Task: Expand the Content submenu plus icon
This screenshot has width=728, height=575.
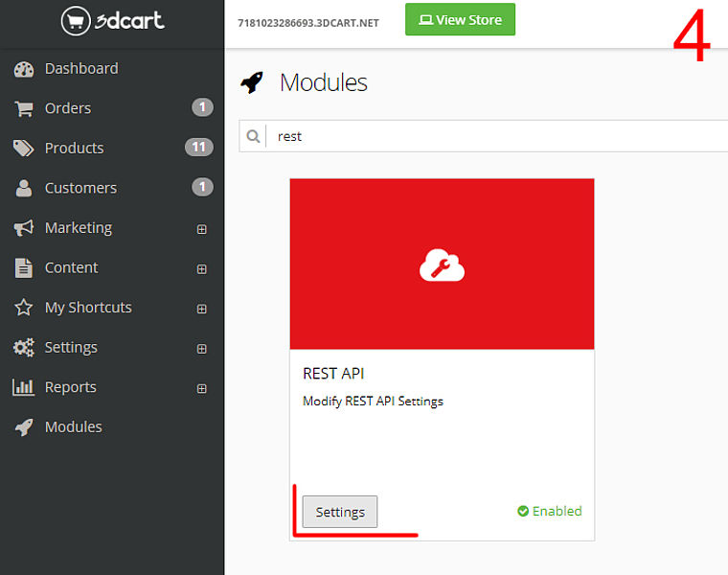Action: pyautogui.click(x=201, y=269)
